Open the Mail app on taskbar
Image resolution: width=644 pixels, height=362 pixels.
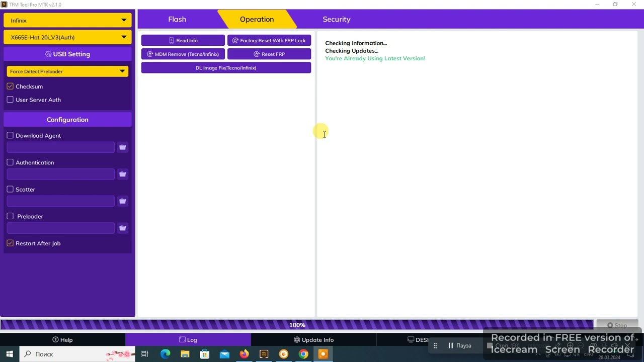pyautogui.click(x=224, y=354)
